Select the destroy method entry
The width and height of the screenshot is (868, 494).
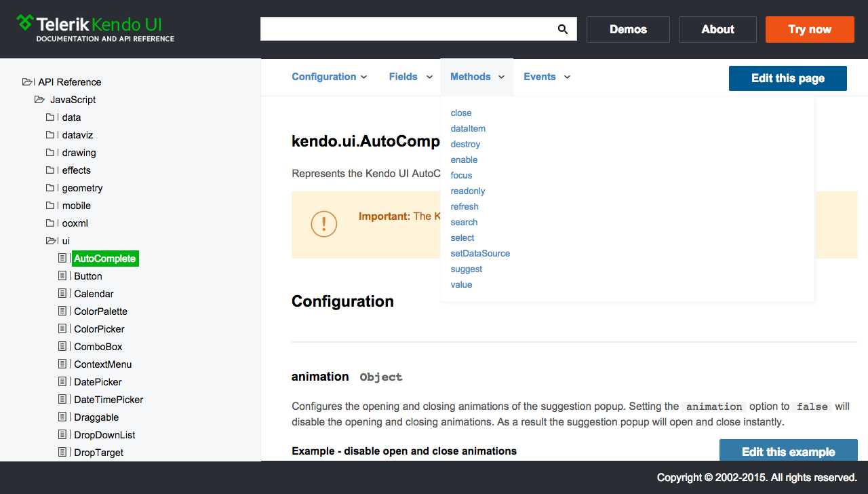[465, 144]
